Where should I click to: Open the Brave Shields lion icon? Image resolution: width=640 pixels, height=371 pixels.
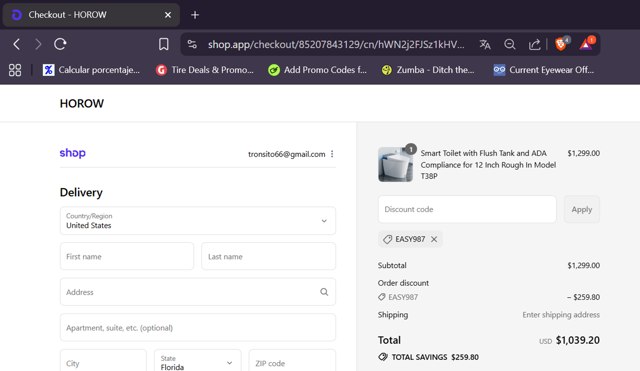tap(562, 43)
